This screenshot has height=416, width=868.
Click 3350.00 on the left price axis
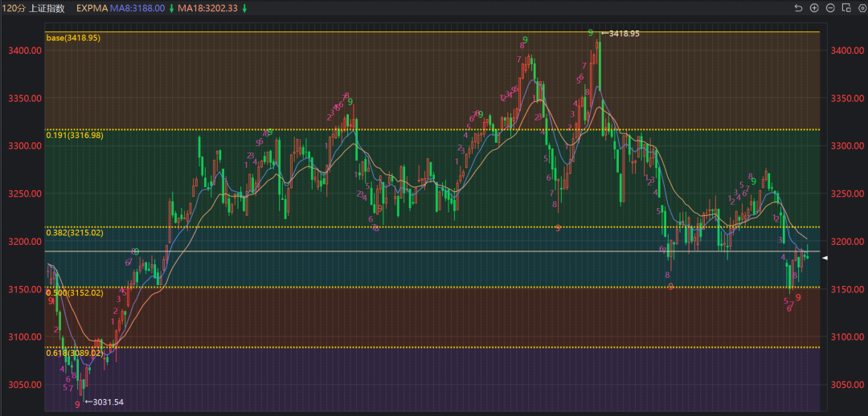click(24, 98)
